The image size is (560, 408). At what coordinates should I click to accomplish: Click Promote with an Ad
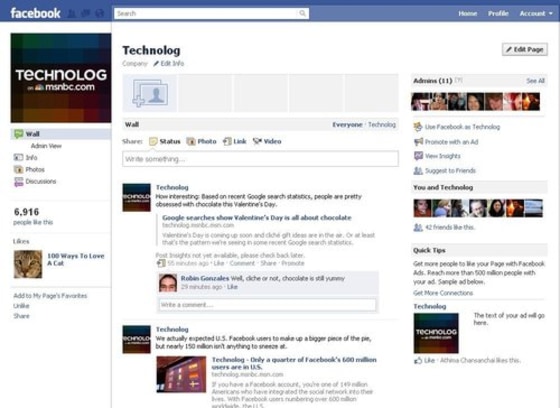[x=451, y=142]
